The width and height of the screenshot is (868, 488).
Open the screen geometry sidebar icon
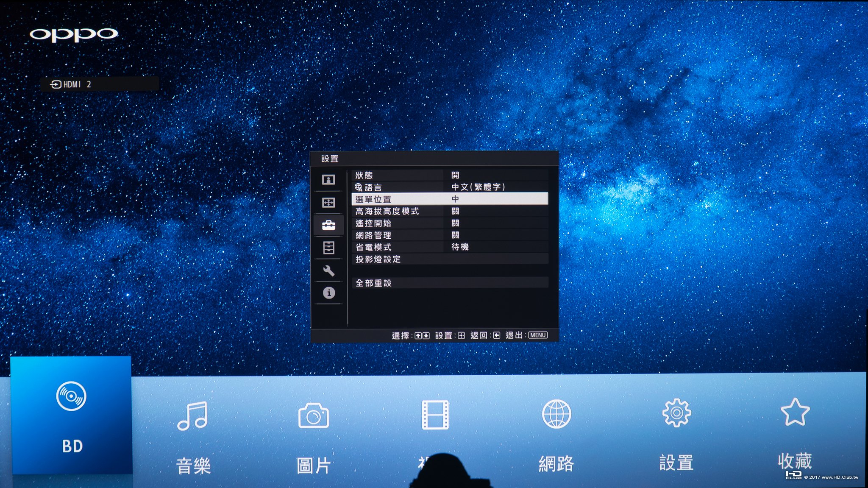328,203
